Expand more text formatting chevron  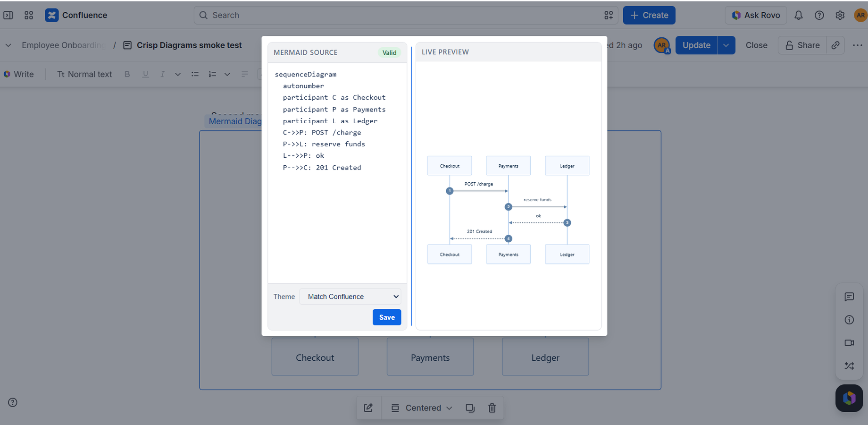pyautogui.click(x=178, y=74)
